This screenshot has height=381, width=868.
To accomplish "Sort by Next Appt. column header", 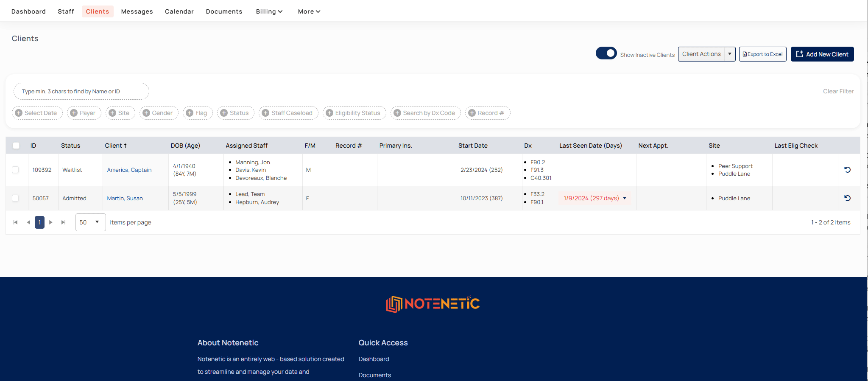I will click(653, 146).
